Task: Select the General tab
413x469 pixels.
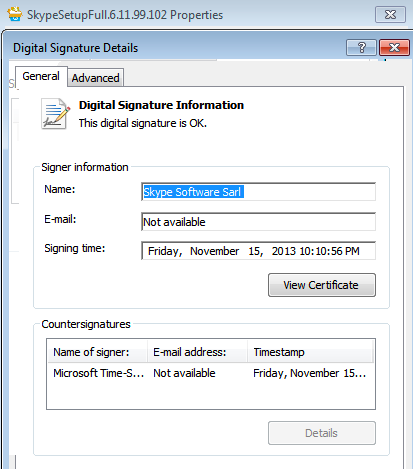Action: click(x=41, y=76)
